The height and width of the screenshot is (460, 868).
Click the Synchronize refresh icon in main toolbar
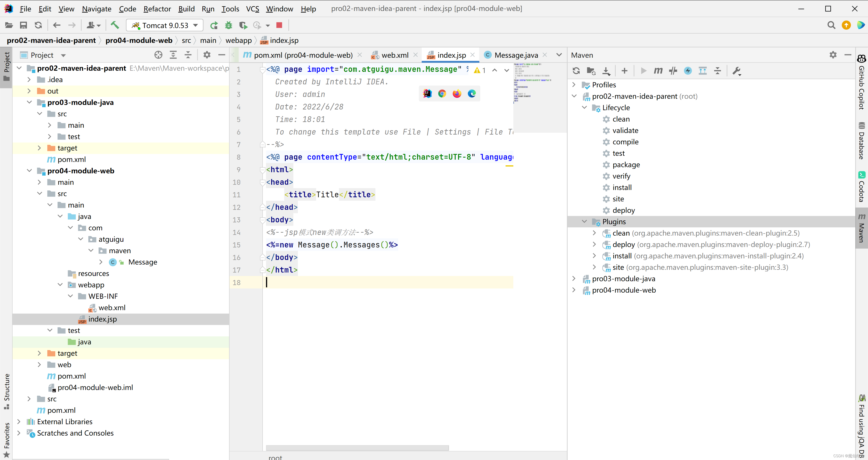39,25
